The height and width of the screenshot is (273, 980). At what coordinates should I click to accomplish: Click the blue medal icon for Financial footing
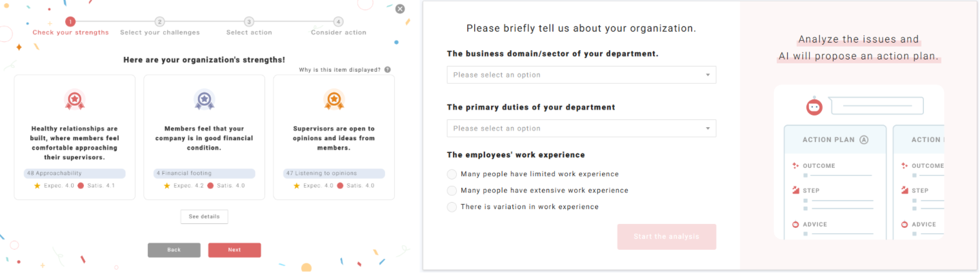click(204, 100)
